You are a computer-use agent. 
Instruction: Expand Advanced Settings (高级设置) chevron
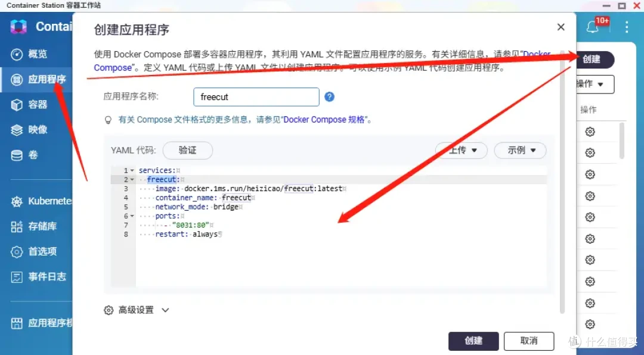[165, 310]
